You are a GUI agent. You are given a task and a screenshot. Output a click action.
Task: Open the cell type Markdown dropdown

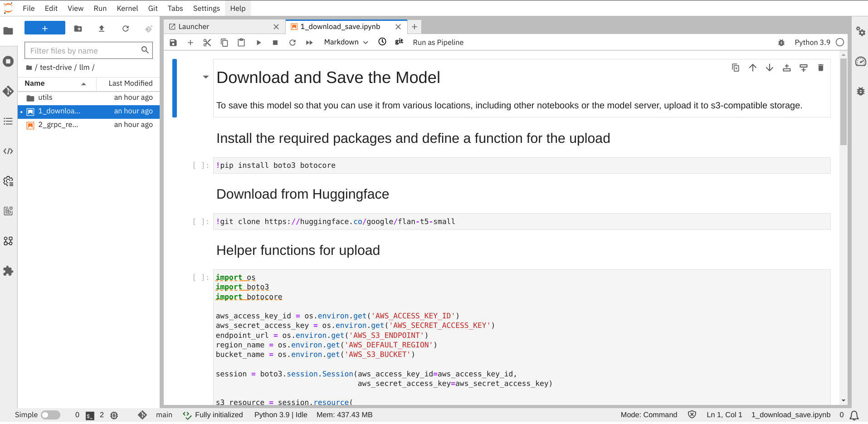(346, 42)
